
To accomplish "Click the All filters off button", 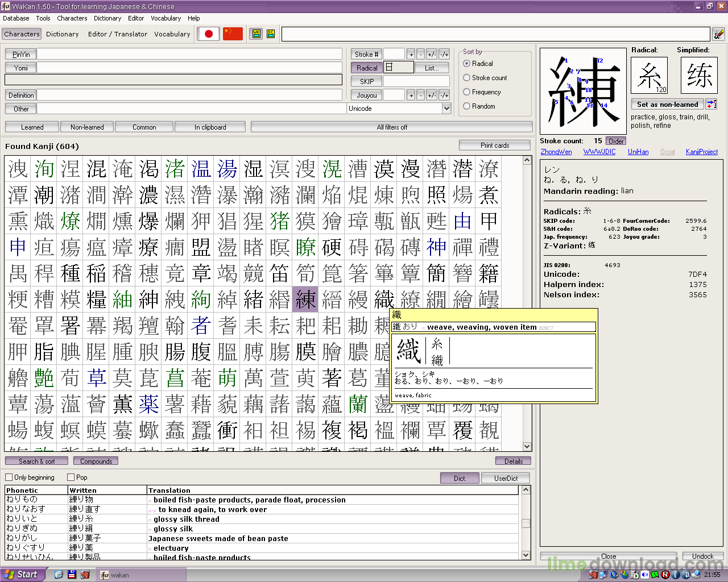I will (392, 127).
